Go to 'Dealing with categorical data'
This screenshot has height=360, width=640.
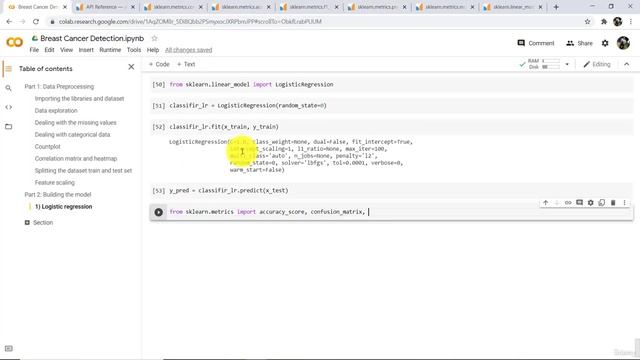click(x=72, y=135)
